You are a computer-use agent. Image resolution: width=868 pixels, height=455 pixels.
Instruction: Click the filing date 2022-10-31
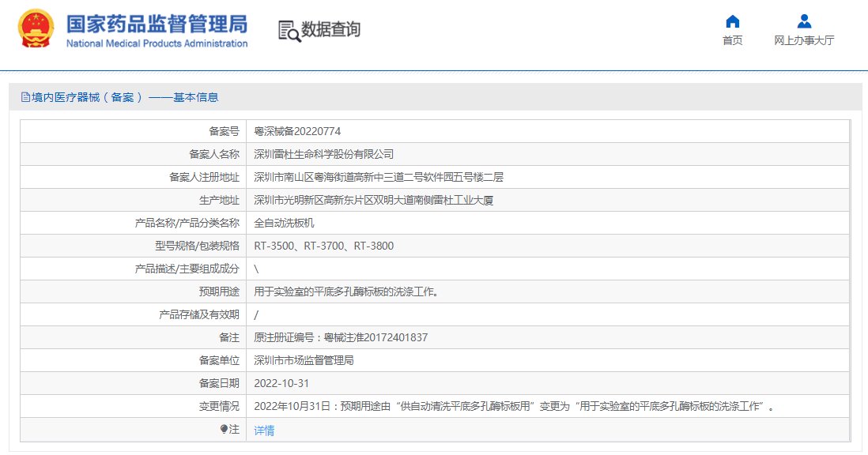[x=281, y=383]
